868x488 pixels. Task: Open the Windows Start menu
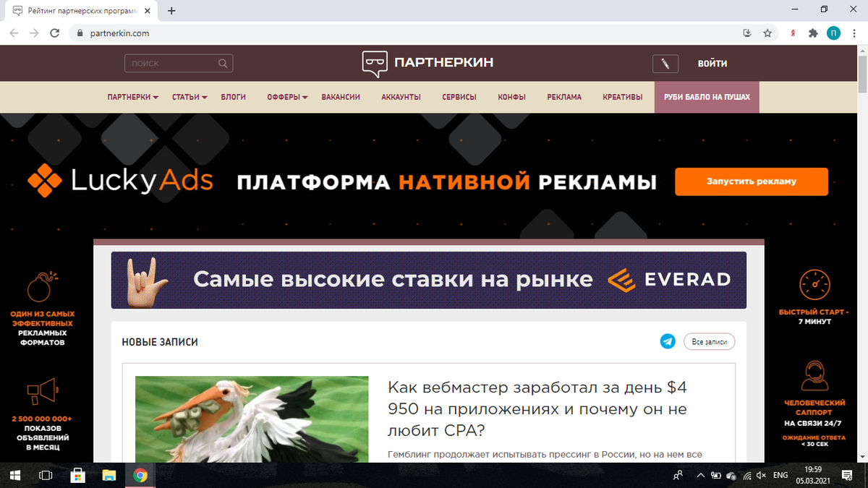click(x=17, y=475)
